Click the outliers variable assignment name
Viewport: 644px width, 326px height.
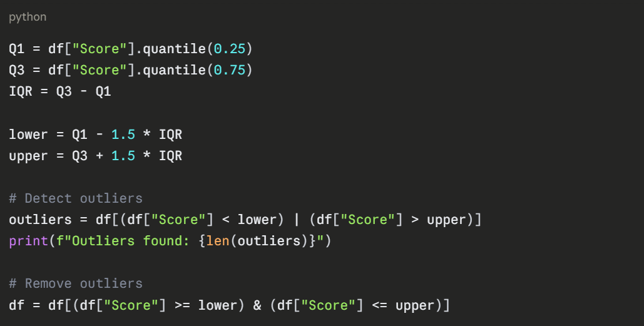click(39, 220)
